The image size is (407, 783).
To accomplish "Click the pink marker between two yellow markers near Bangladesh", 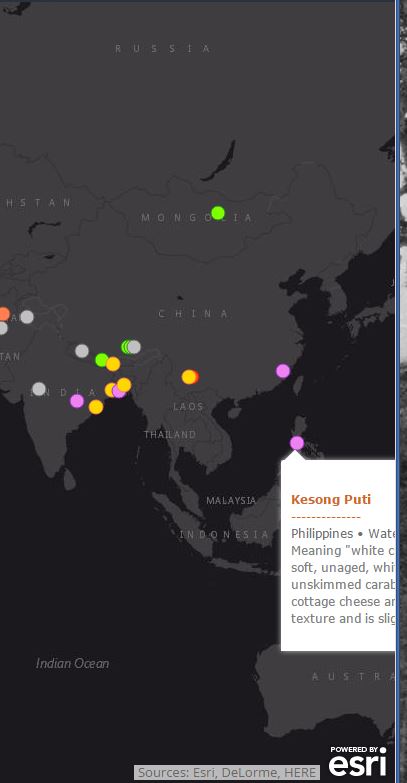I will point(118,392).
